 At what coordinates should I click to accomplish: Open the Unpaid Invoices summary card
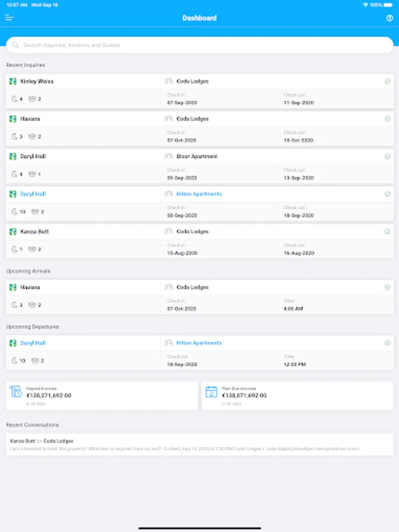pos(102,395)
